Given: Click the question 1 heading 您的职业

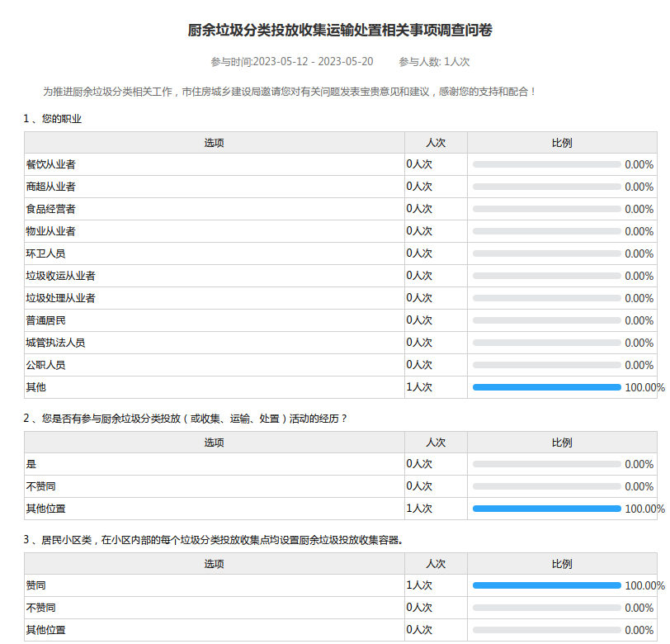Looking at the screenshot, I should click(53, 119).
